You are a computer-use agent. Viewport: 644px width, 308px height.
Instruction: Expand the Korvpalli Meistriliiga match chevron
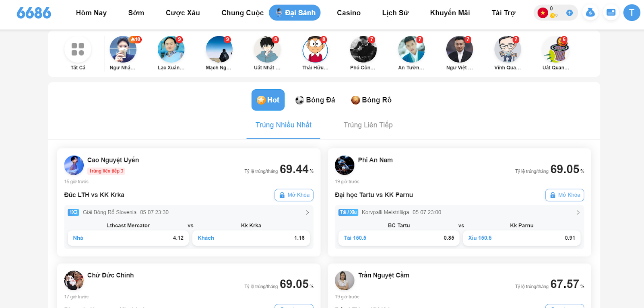pyautogui.click(x=578, y=212)
